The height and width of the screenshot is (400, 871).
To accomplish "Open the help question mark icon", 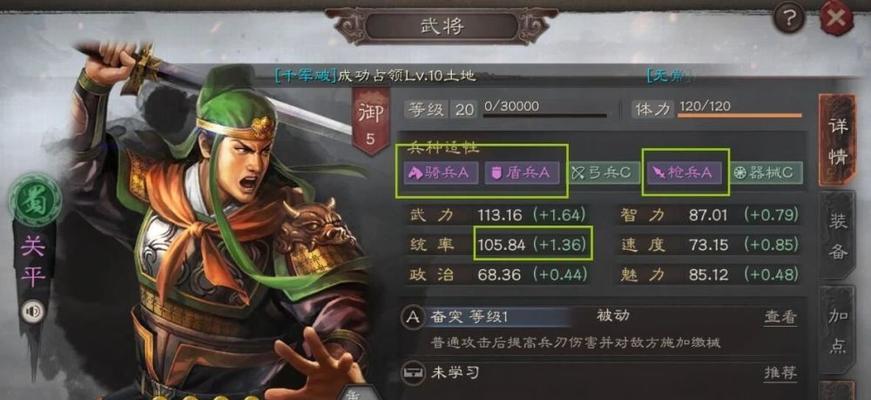I will click(x=789, y=21).
